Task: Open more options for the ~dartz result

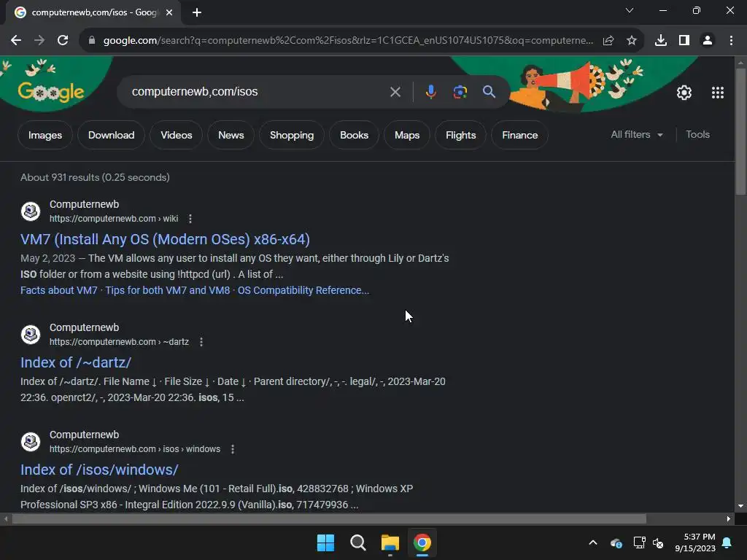Action: pyautogui.click(x=201, y=342)
